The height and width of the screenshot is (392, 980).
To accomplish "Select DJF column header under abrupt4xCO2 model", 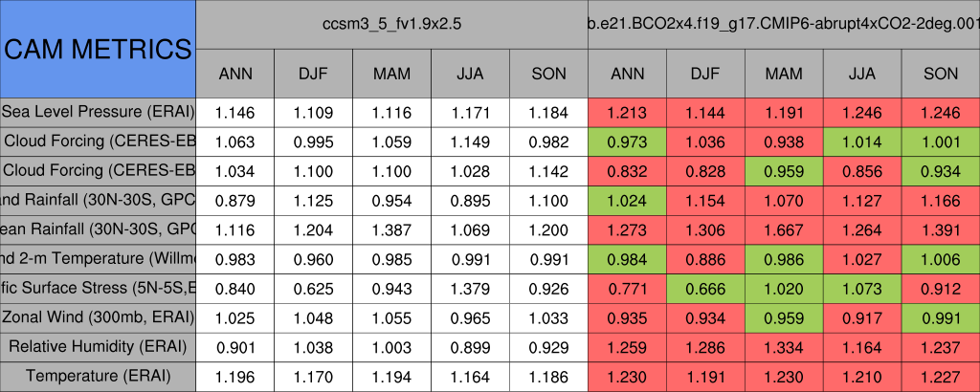I will 705,74.
